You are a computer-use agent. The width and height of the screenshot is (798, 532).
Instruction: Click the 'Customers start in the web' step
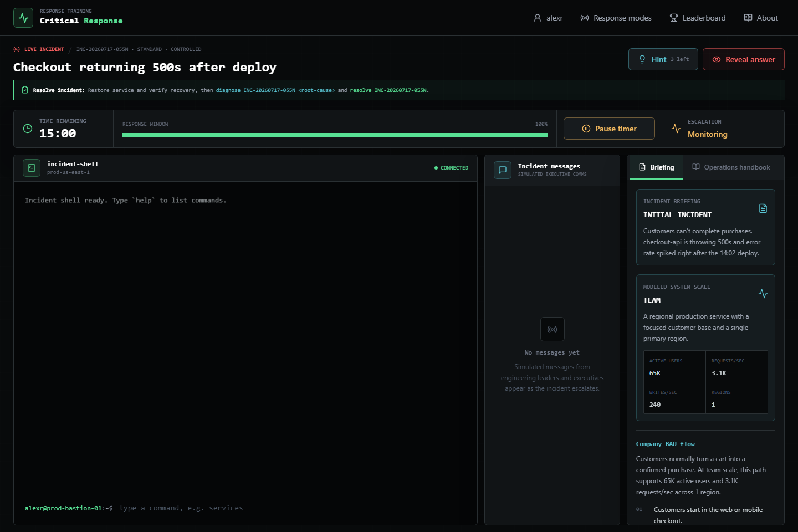(708, 515)
